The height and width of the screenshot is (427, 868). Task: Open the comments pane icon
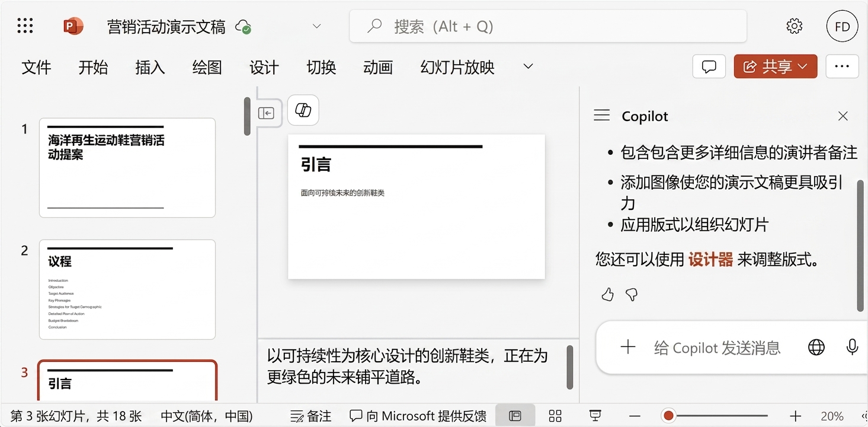click(709, 66)
